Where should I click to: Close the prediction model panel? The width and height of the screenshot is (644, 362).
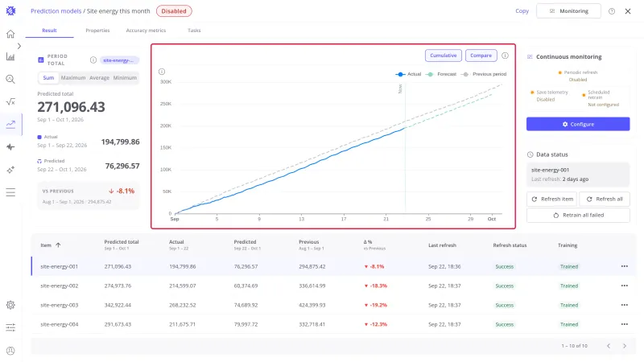click(628, 11)
